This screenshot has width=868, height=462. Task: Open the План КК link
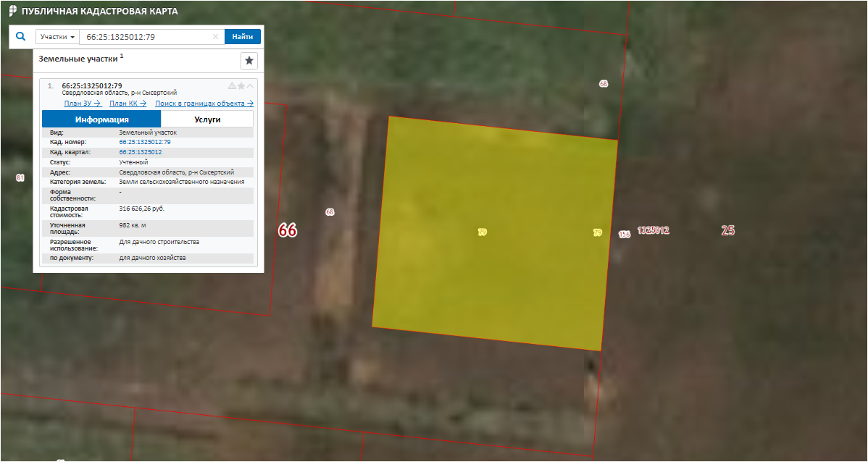(x=128, y=104)
